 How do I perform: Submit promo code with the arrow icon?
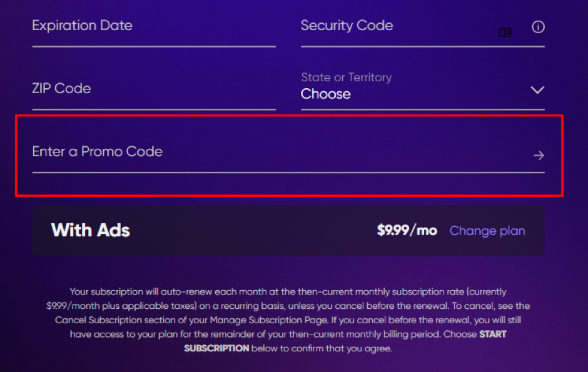click(539, 155)
